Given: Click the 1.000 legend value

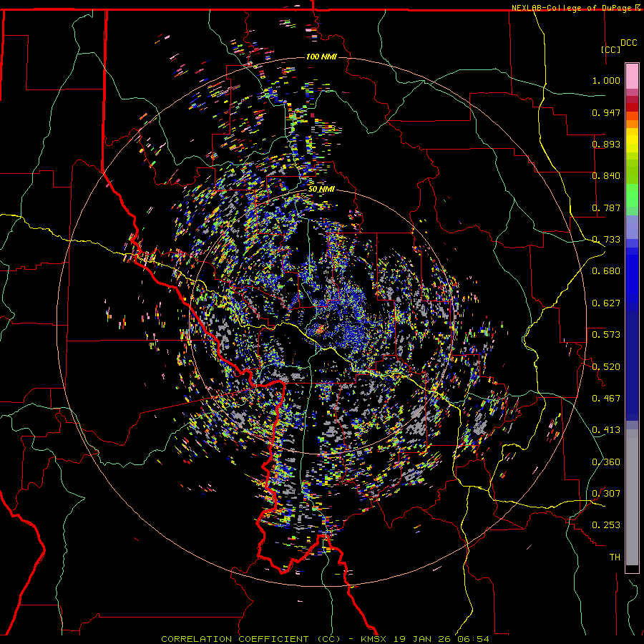Looking at the screenshot, I should [x=606, y=80].
